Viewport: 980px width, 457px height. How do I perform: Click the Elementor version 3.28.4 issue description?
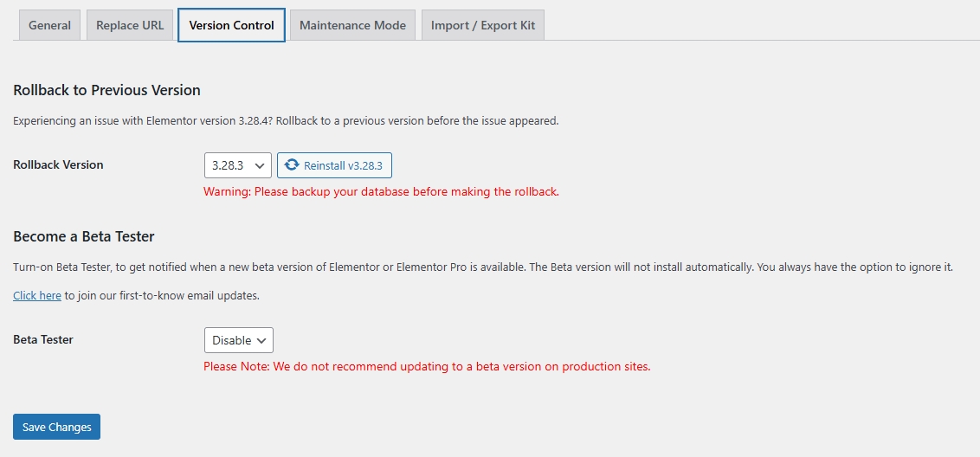(286, 120)
